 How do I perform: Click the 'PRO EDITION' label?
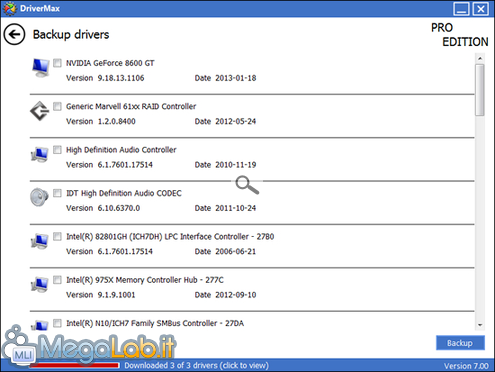click(x=460, y=35)
